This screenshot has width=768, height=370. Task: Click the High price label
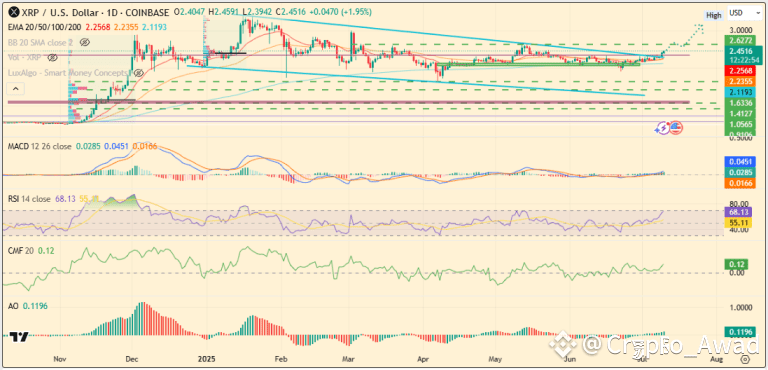(714, 15)
